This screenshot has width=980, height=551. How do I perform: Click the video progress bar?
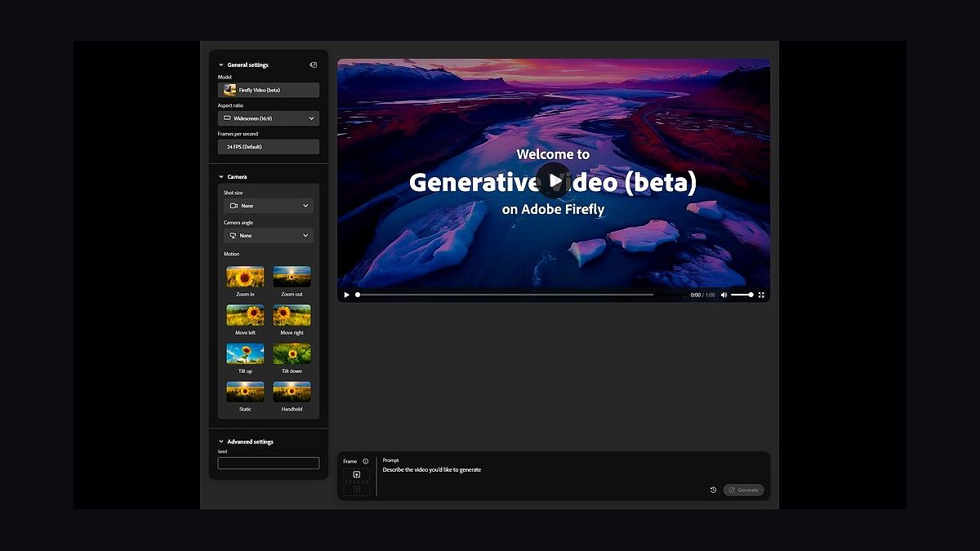click(520, 295)
